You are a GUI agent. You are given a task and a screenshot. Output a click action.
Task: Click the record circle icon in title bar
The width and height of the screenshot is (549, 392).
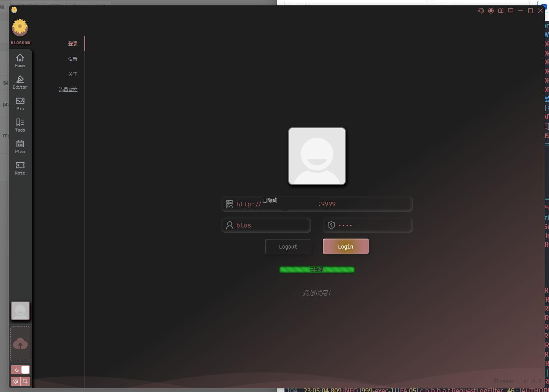[491, 11]
